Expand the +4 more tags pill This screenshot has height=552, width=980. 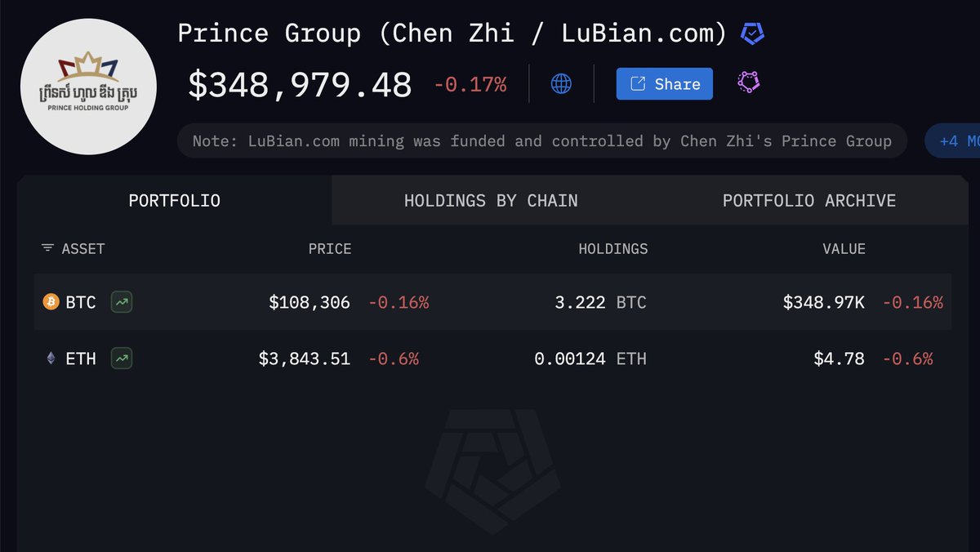pos(957,141)
